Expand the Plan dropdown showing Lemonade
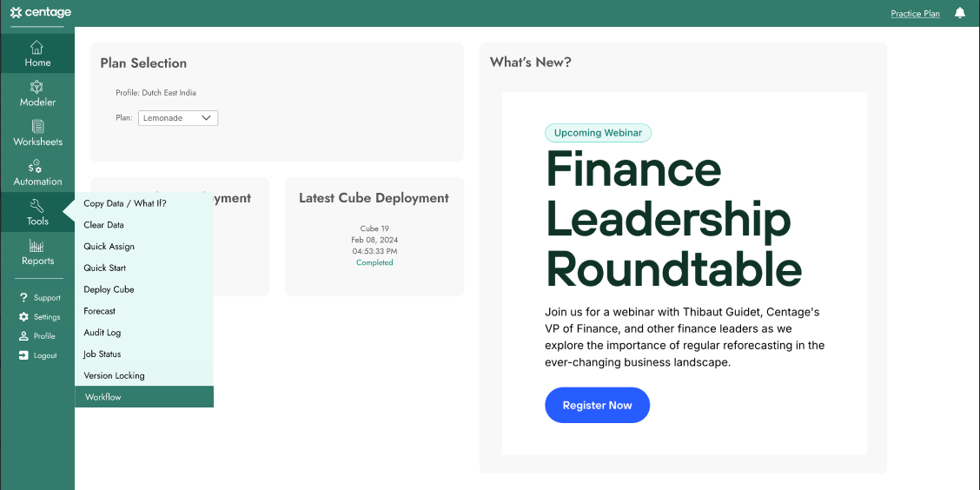980x490 pixels. pyautogui.click(x=178, y=117)
